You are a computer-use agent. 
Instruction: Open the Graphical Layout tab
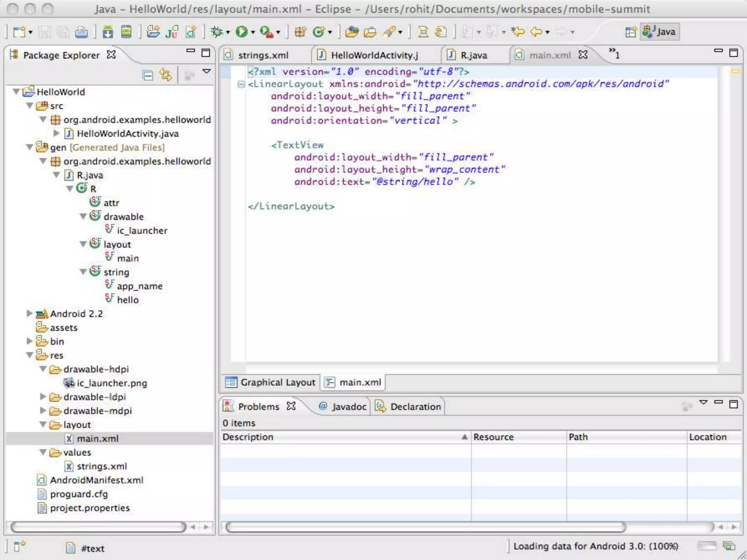coord(271,382)
